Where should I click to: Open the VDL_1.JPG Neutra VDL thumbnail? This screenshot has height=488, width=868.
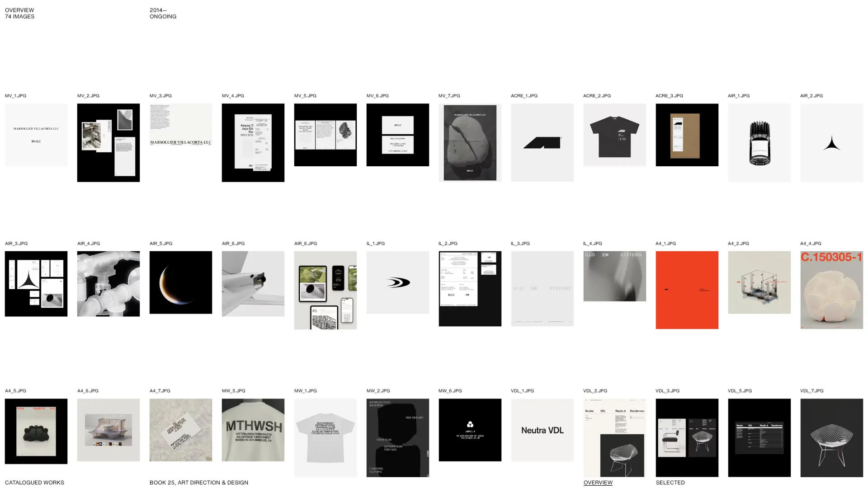pyautogui.click(x=542, y=430)
